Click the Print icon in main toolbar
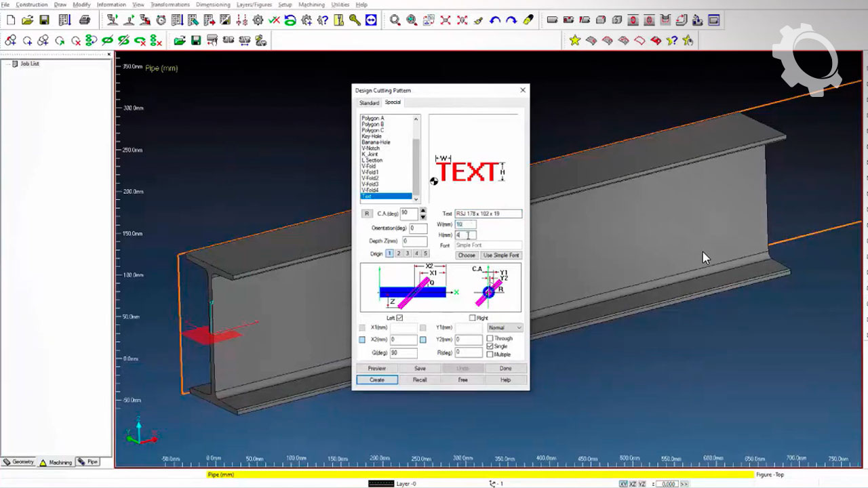868x488 pixels. [85, 20]
